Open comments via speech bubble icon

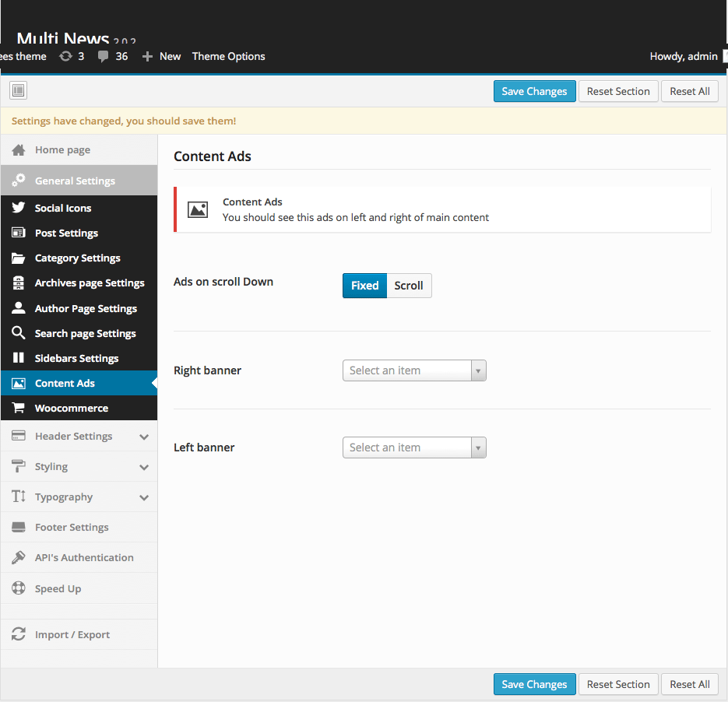(103, 57)
